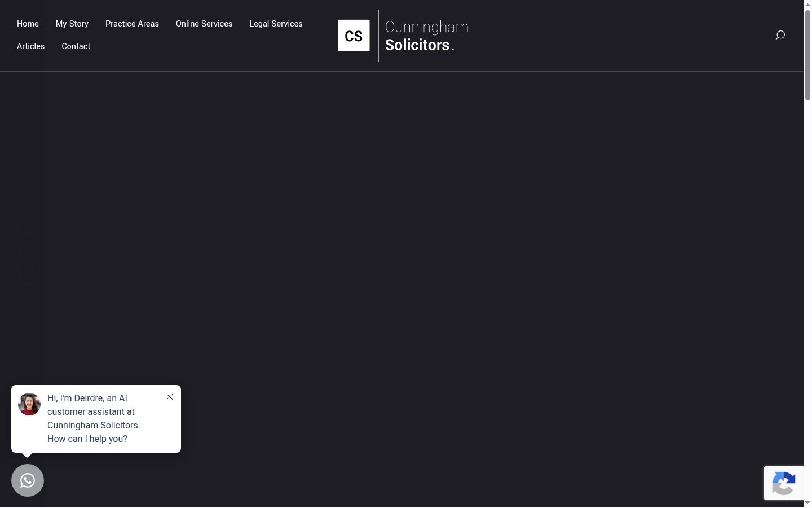812x508 pixels.
Task: Click the scrollbar down arrow
Action: pyautogui.click(x=807, y=503)
